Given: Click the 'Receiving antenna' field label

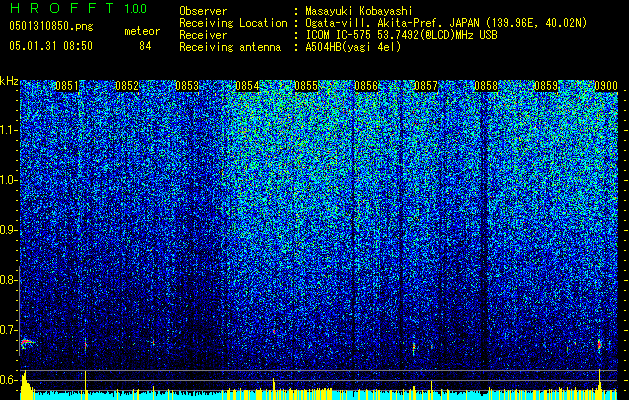Looking at the screenshot, I should click(230, 47).
